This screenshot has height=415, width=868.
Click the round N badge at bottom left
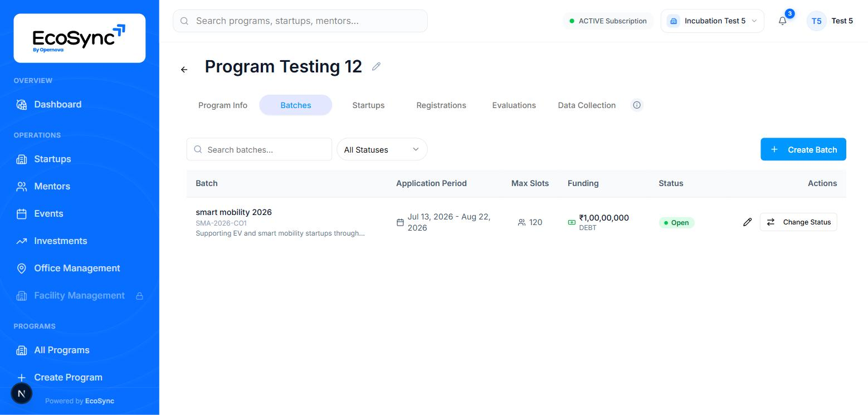coord(22,393)
